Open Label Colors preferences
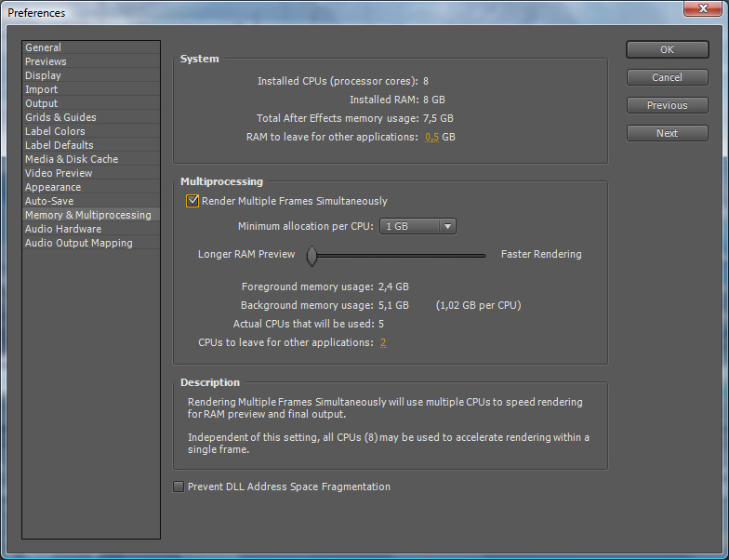This screenshot has width=729, height=560. [55, 131]
